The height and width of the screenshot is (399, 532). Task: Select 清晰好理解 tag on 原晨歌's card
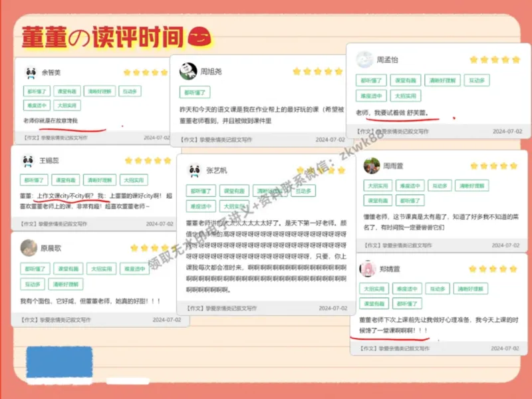pyautogui.click(x=66, y=285)
